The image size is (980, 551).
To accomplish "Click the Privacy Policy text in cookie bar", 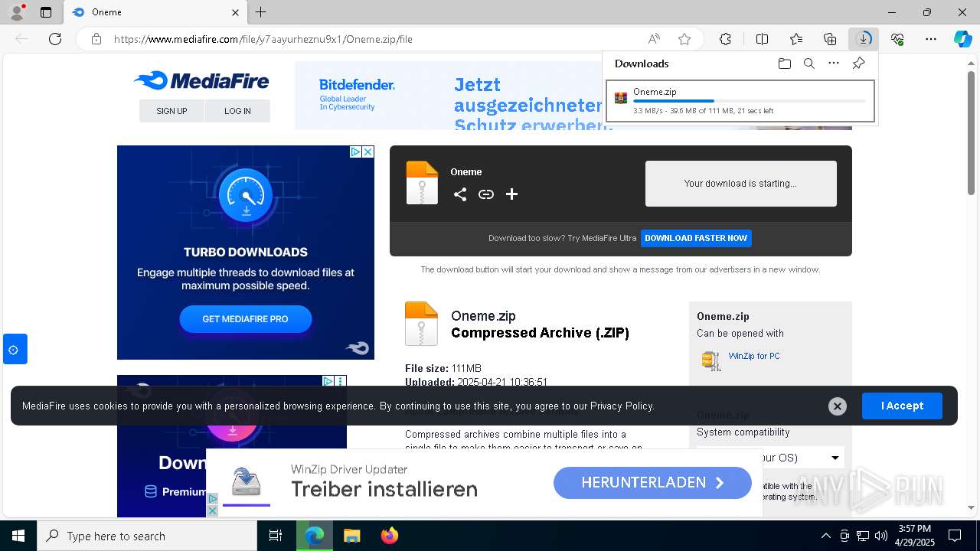I will (622, 406).
